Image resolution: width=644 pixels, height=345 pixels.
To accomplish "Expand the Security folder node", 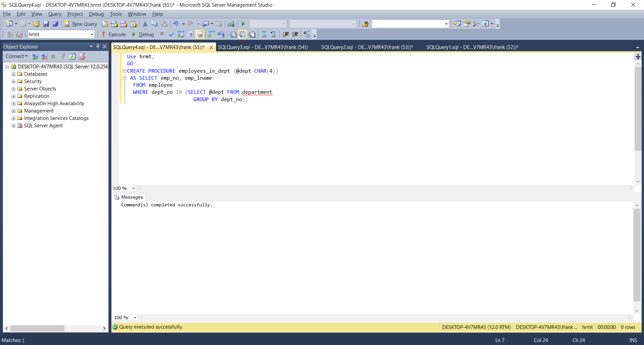I will pyautogui.click(x=13, y=81).
